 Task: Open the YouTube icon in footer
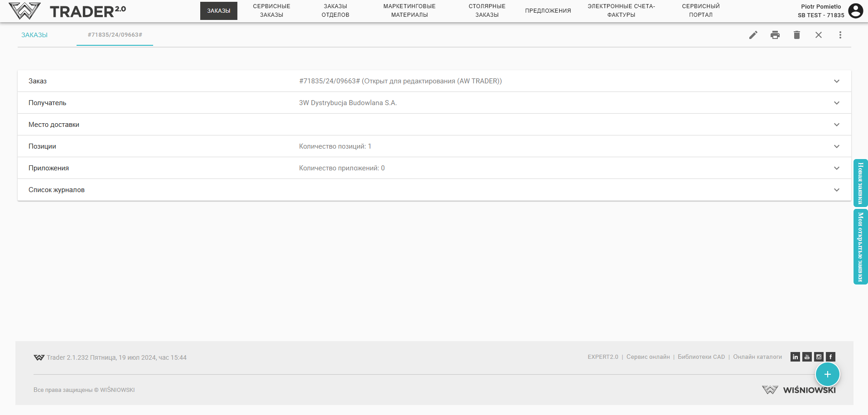click(x=807, y=357)
